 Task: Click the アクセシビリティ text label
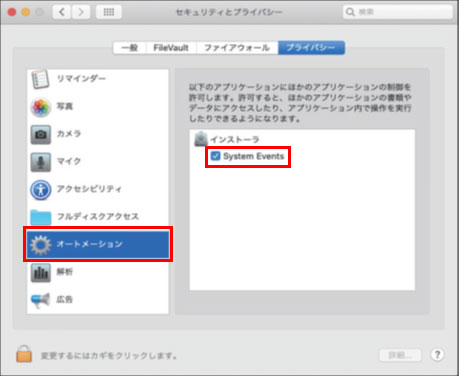click(x=89, y=189)
